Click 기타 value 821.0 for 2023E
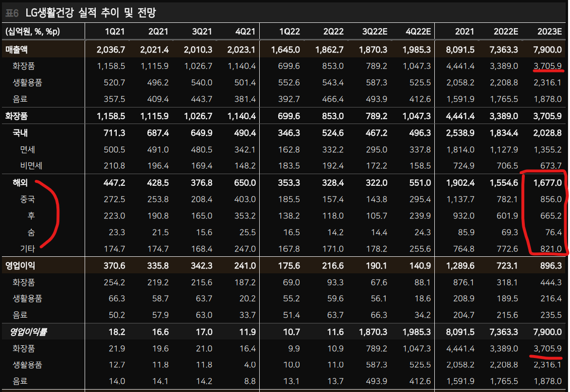570x392 pixels. click(551, 249)
